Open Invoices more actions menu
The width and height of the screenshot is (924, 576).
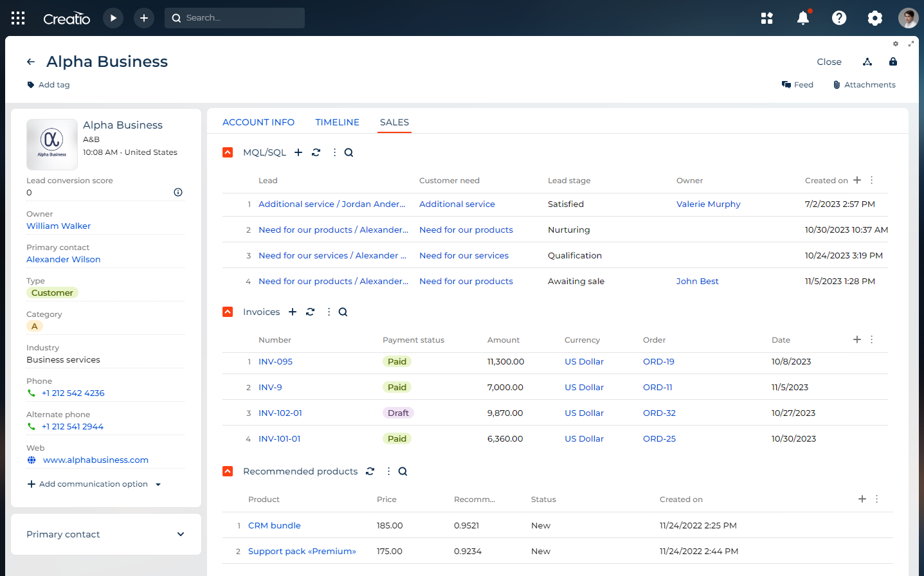329,312
